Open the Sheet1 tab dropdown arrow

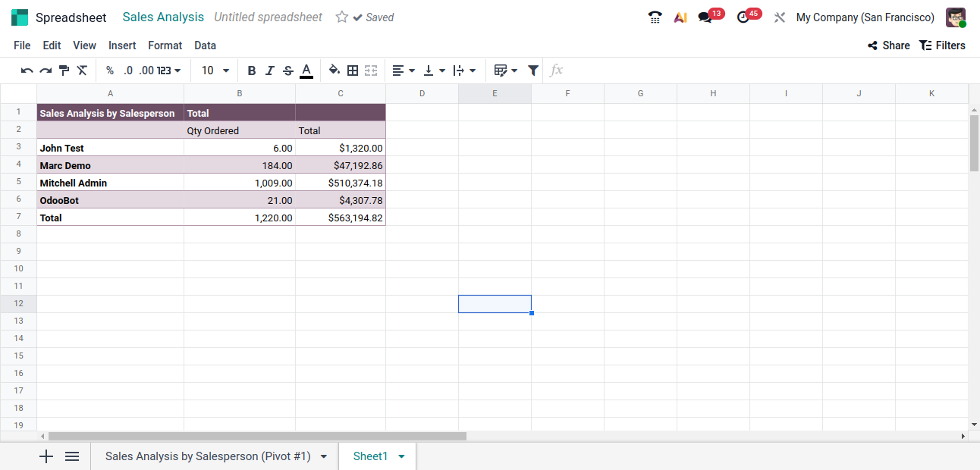tap(401, 456)
